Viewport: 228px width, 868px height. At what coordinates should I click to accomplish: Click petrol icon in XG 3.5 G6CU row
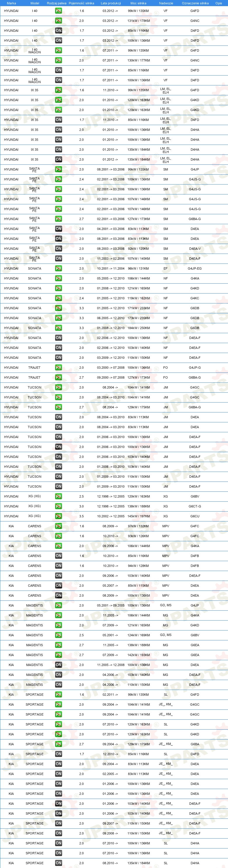coord(58,516)
